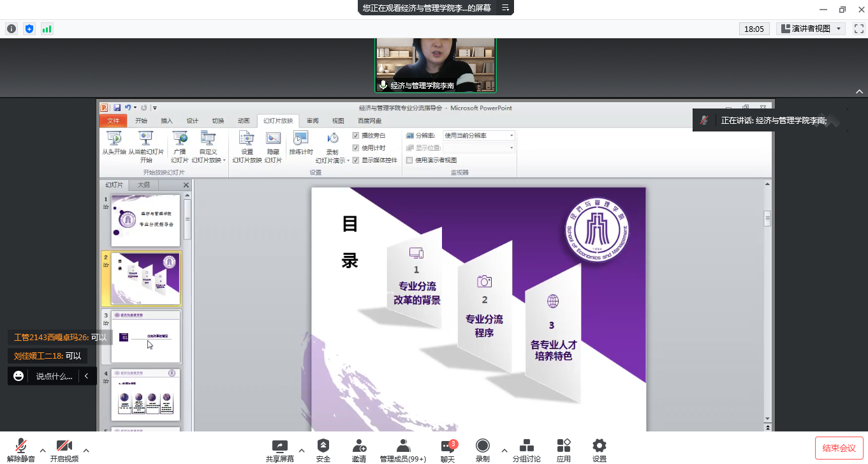Click the network signal strength icon
Image resolution: width=868 pixels, height=464 pixels.
[47, 29]
